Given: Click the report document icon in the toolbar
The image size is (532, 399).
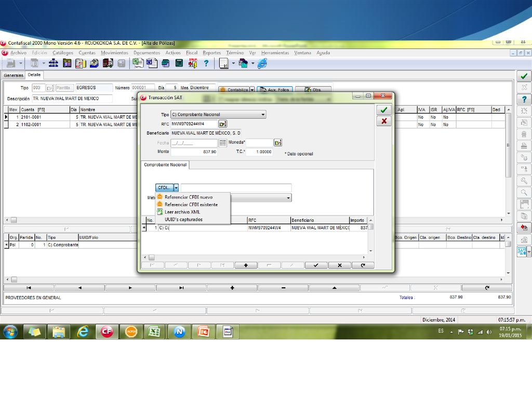Looking at the screenshot, I should [224, 63].
